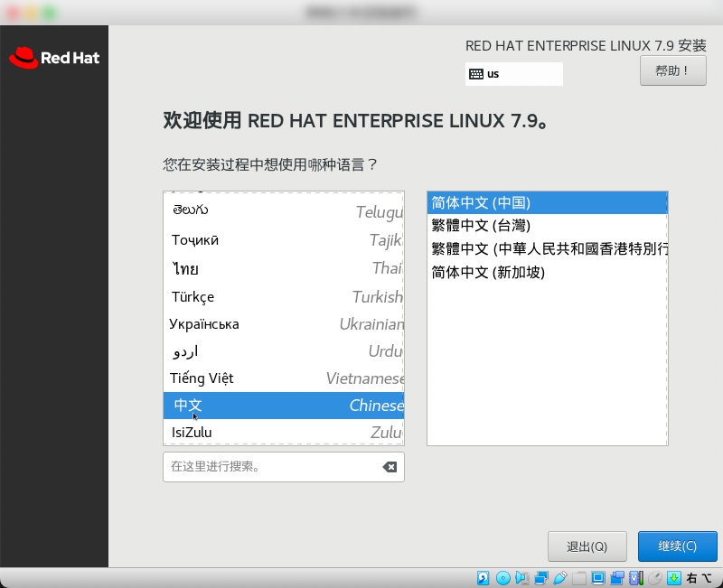This screenshot has height=588, width=723.
Task: Select Thai in the language list
Action: point(284,268)
